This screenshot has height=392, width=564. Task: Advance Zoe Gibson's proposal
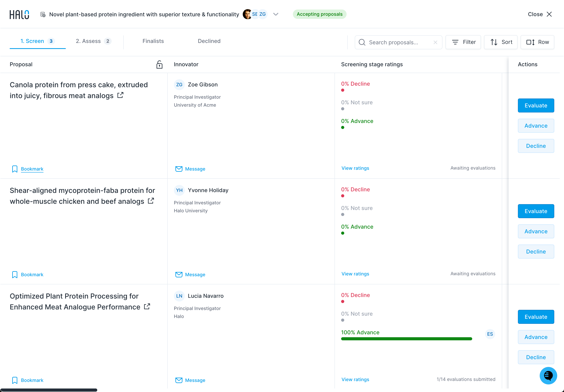536,126
